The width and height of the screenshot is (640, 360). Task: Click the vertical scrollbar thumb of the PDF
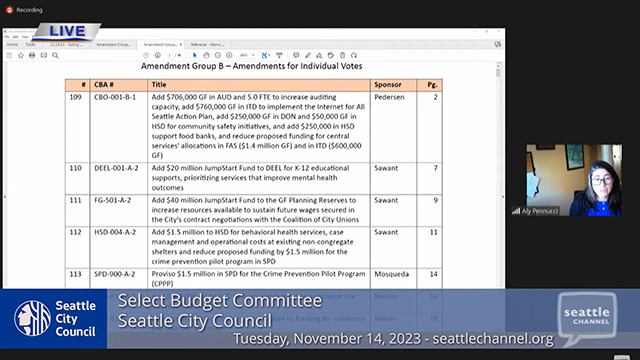498,73
